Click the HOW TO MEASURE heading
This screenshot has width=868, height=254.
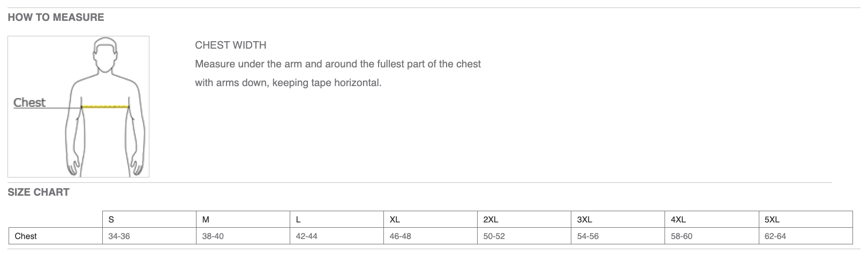click(56, 17)
